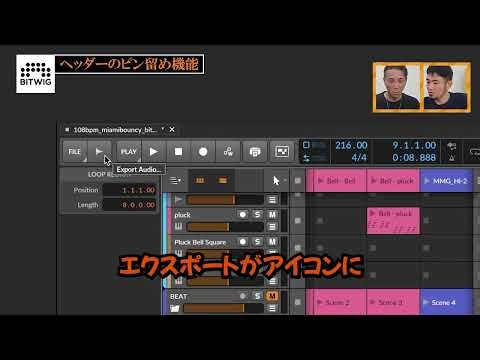Open the topmost track's options icon
This screenshot has width=480, height=360.
click(272, 200)
